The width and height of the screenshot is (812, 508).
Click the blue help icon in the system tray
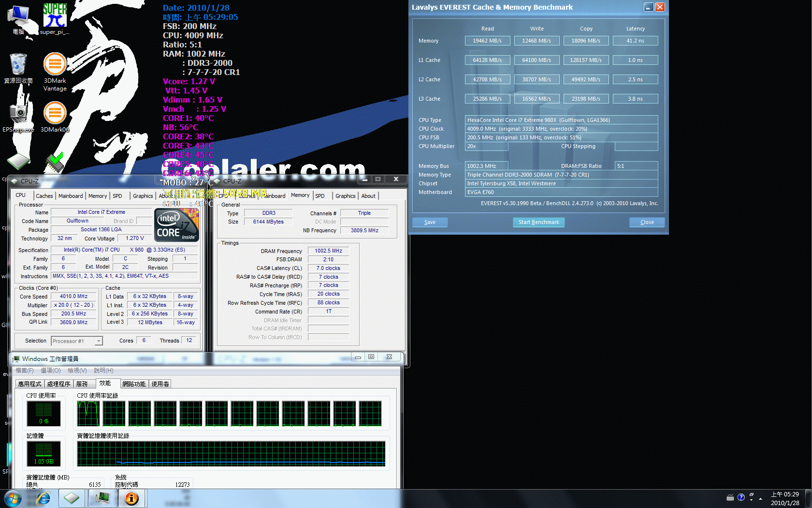(741, 497)
